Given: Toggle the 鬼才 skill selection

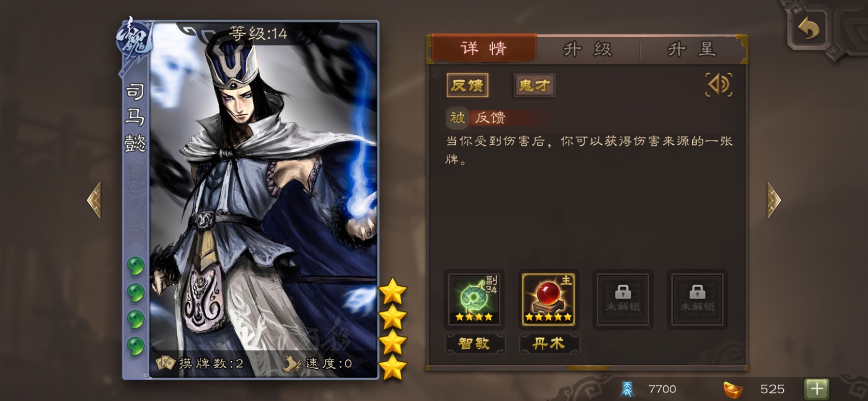Looking at the screenshot, I should pos(534,86).
